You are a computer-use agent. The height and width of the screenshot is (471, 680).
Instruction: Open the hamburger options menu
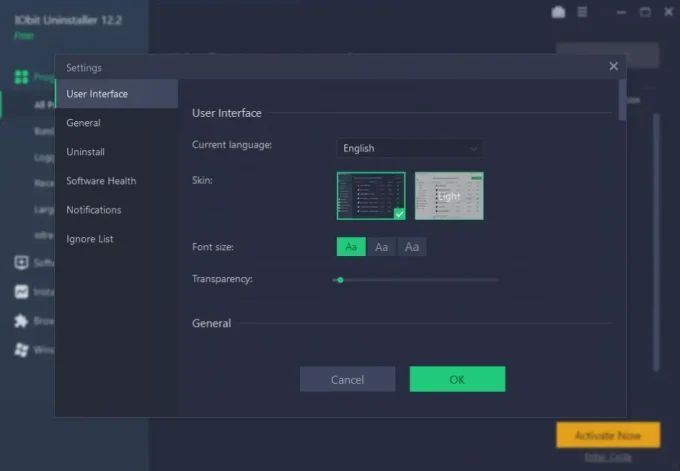tap(582, 12)
